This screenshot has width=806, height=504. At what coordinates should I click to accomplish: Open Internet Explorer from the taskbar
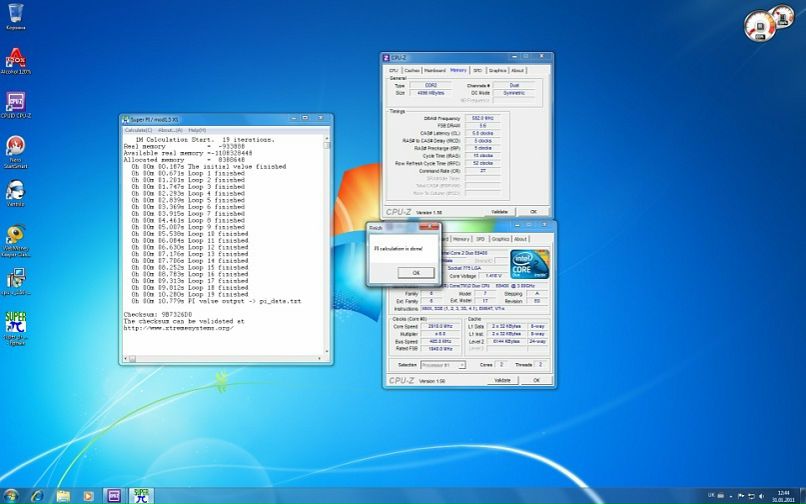[x=38, y=495]
